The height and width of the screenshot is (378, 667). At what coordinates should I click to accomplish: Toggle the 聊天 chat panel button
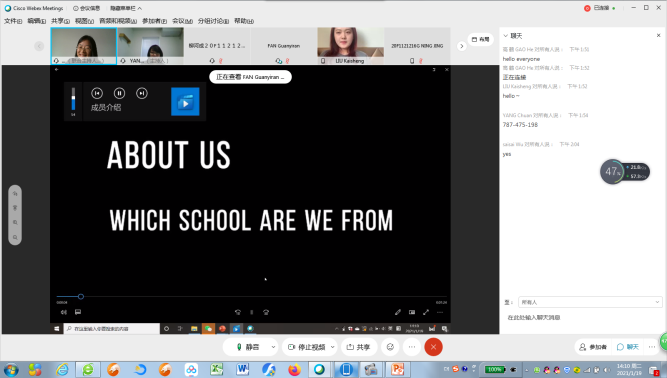[628, 347]
